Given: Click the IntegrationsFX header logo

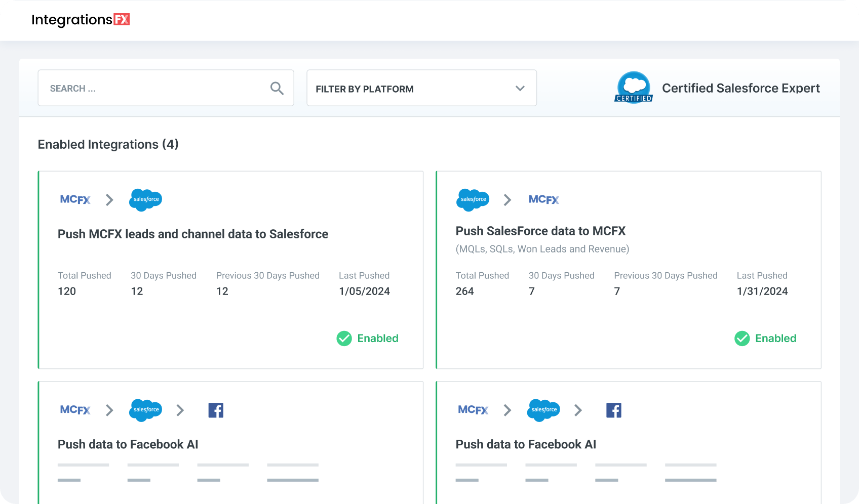Looking at the screenshot, I should (x=81, y=20).
